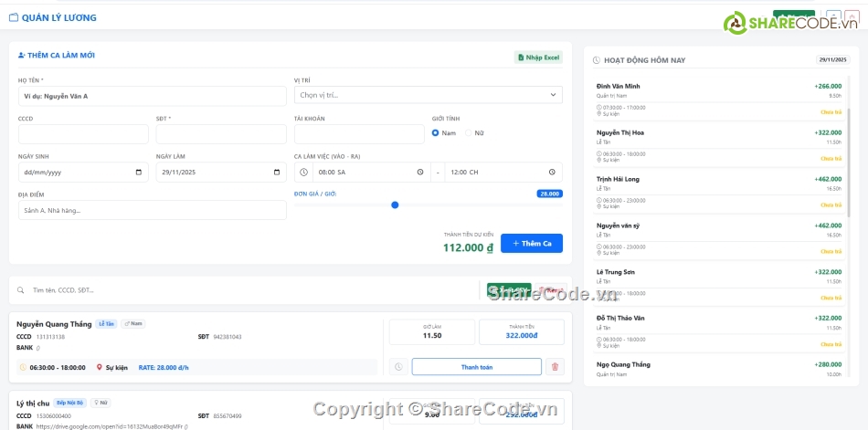Click the Họ tên input field

click(152, 95)
